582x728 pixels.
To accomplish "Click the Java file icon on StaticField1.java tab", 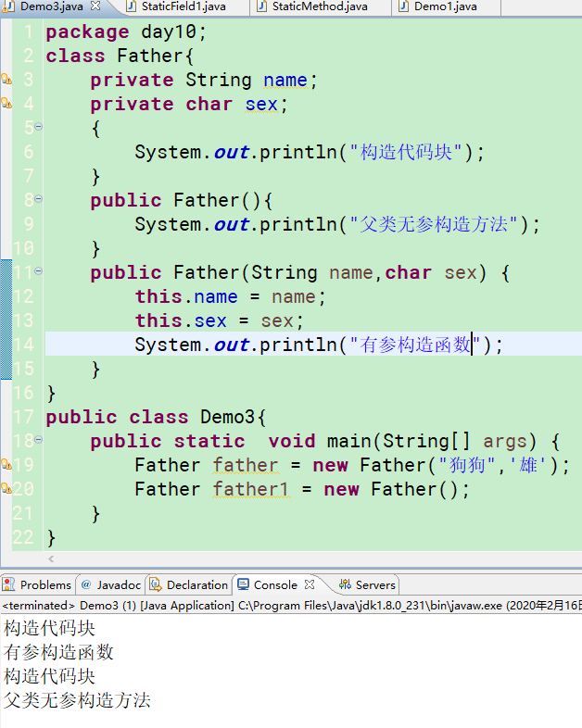I will coord(132,6).
